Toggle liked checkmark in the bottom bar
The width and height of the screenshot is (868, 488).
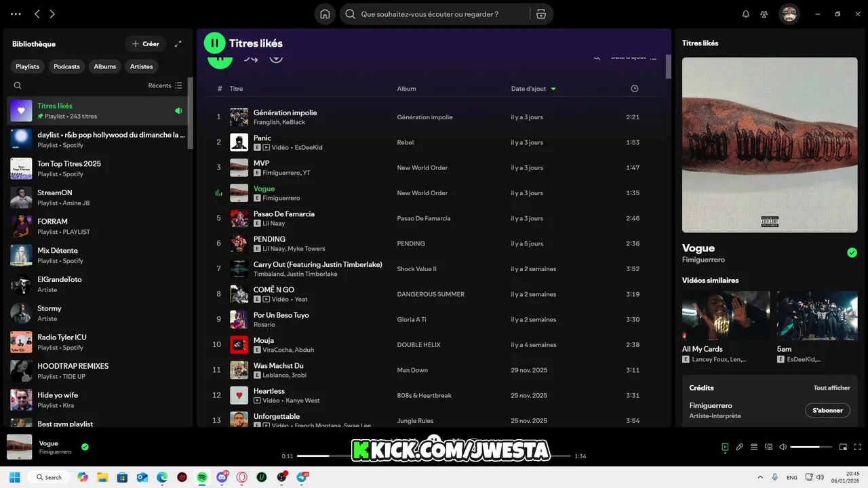click(85, 447)
